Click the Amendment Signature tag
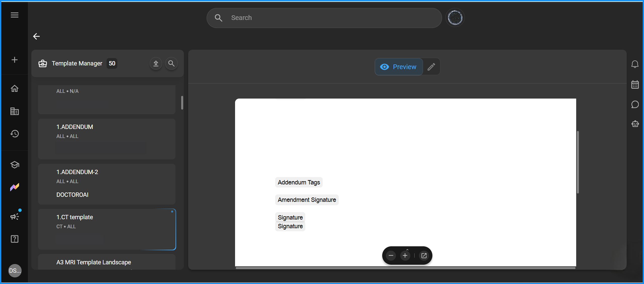Screen dimensions: 644x284 [x=307, y=200]
